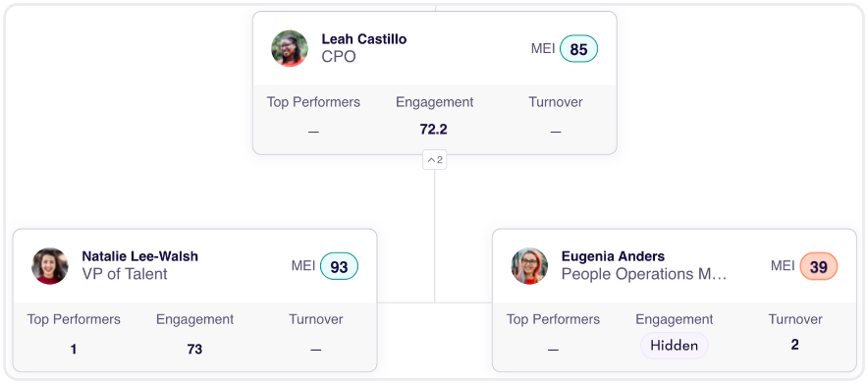The image size is (868, 384).
Task: Open Natalie Lee-Walsh's name link
Action: pos(140,256)
